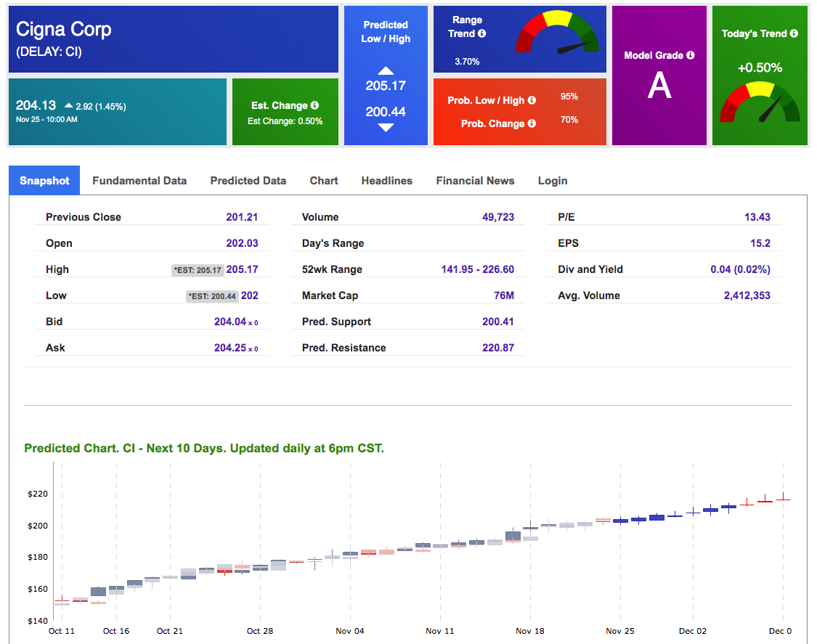
Task: Click the Open value 202.03
Action: (242, 242)
